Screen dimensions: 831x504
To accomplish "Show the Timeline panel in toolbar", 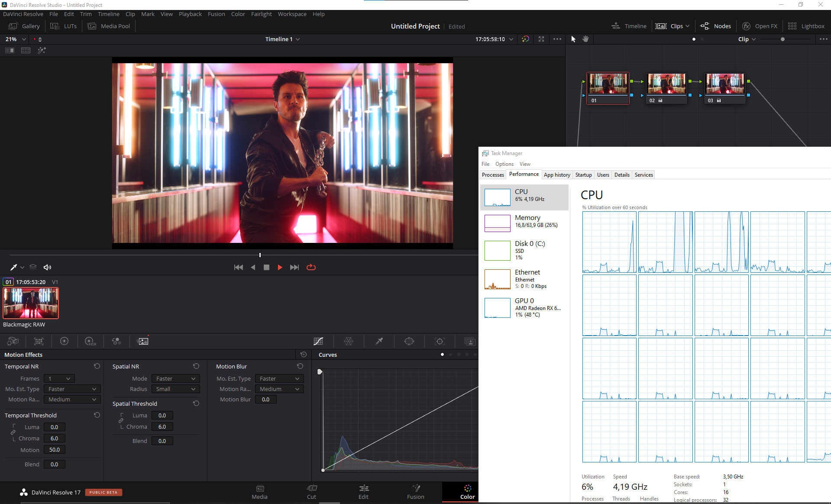I will point(629,26).
